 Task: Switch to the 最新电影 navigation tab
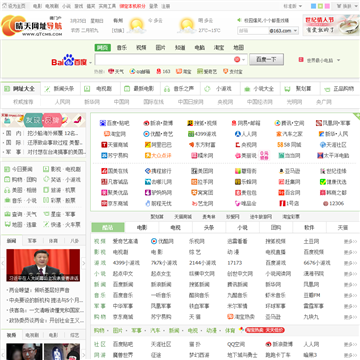(140, 89)
